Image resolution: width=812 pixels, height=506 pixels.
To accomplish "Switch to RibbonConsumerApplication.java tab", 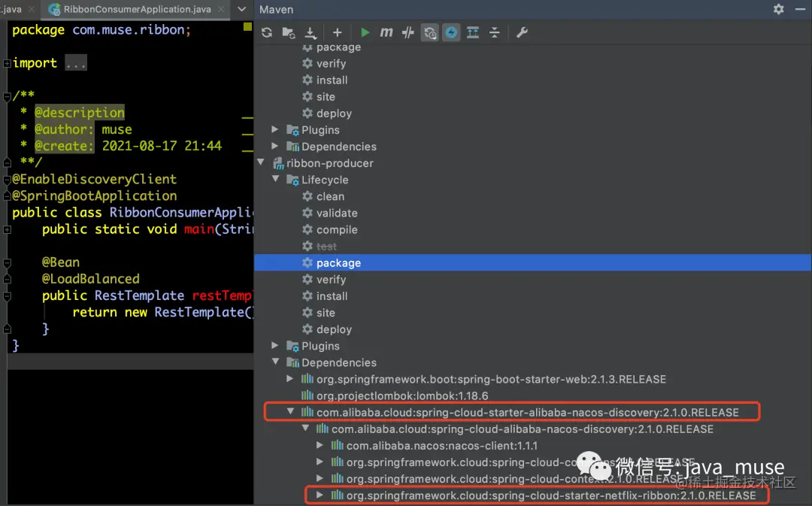I will coord(137,9).
